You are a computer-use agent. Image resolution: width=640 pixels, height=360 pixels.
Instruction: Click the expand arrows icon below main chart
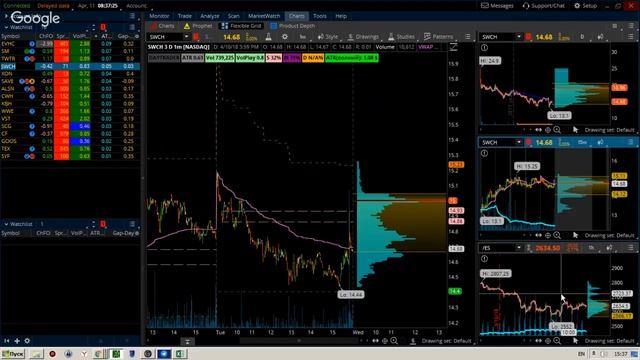click(x=375, y=340)
